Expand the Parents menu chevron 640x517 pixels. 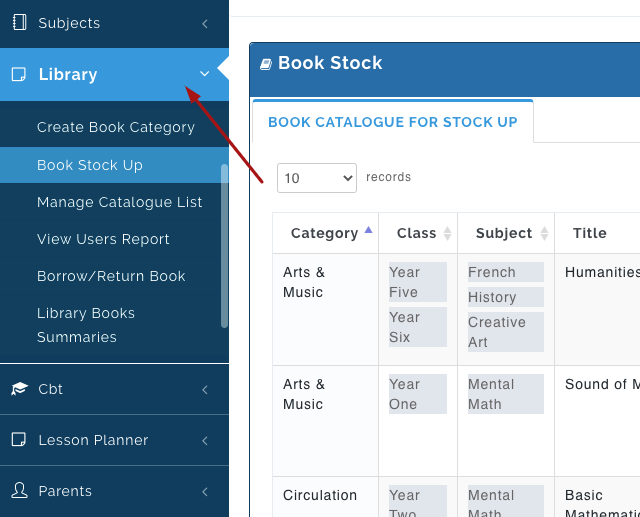(205, 492)
